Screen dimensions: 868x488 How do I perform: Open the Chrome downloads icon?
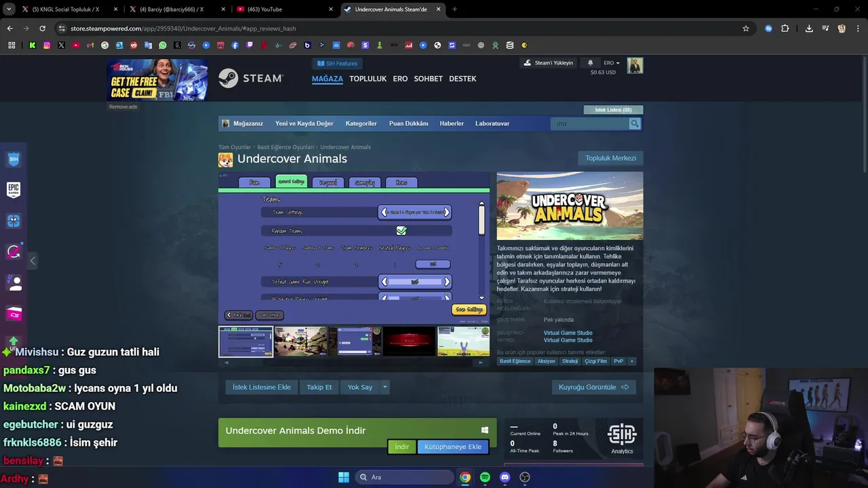point(809,28)
